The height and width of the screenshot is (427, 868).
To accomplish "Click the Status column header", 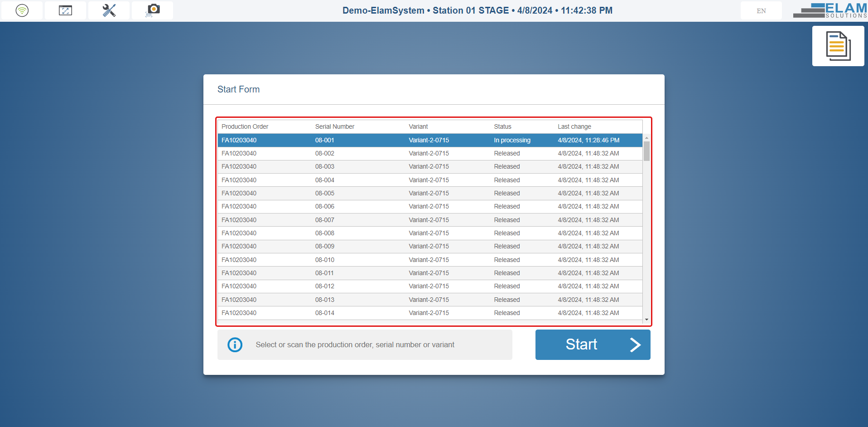I will (x=502, y=126).
